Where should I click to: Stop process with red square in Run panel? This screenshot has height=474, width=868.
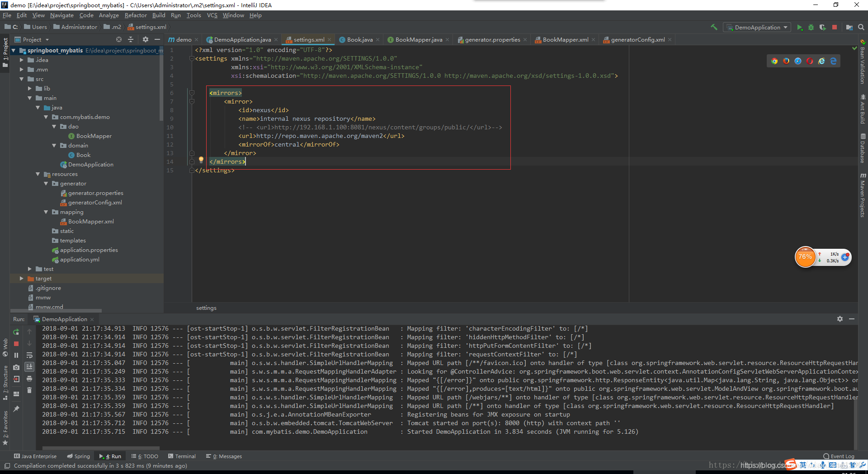(16, 344)
